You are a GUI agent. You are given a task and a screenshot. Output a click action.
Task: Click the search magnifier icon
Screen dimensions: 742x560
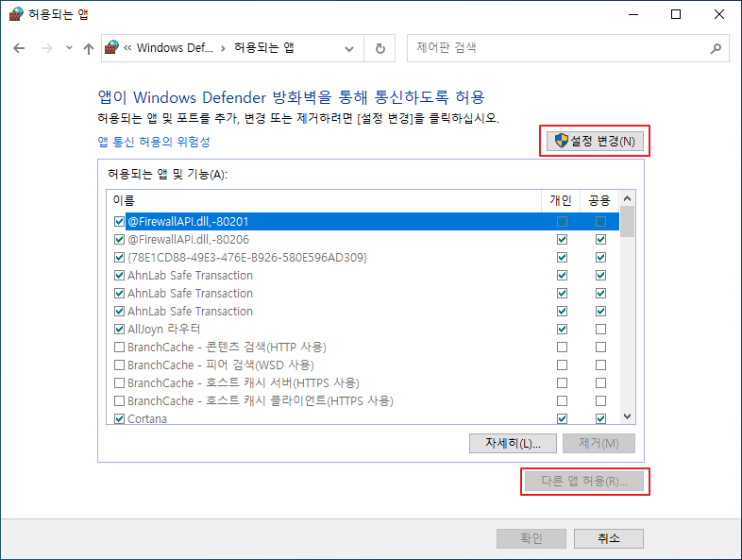point(716,48)
